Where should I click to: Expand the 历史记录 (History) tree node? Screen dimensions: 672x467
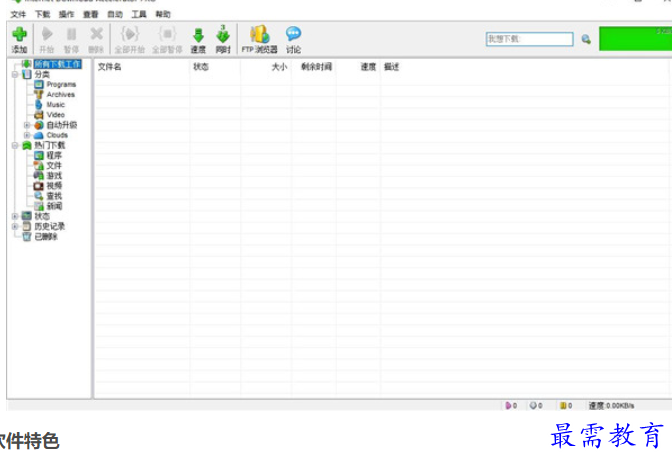point(15,226)
